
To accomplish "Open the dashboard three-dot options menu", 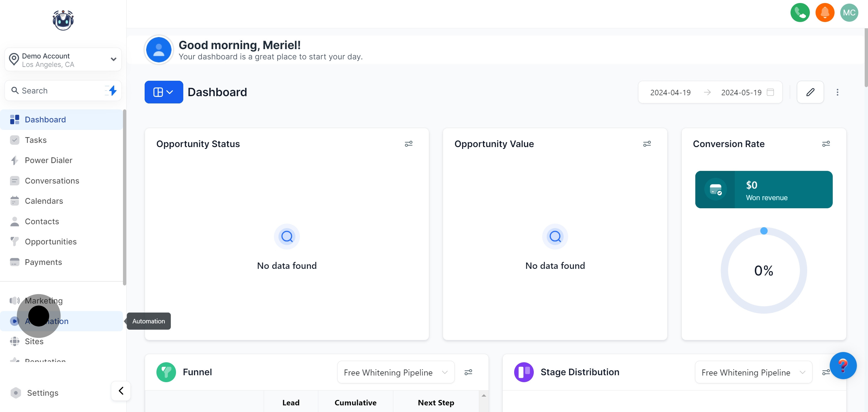I will 837,92.
